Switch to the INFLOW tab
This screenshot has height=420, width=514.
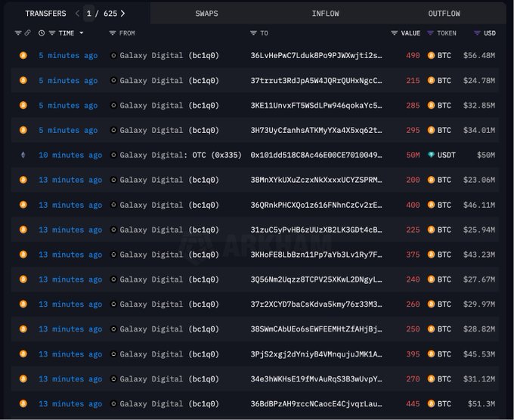(325, 14)
